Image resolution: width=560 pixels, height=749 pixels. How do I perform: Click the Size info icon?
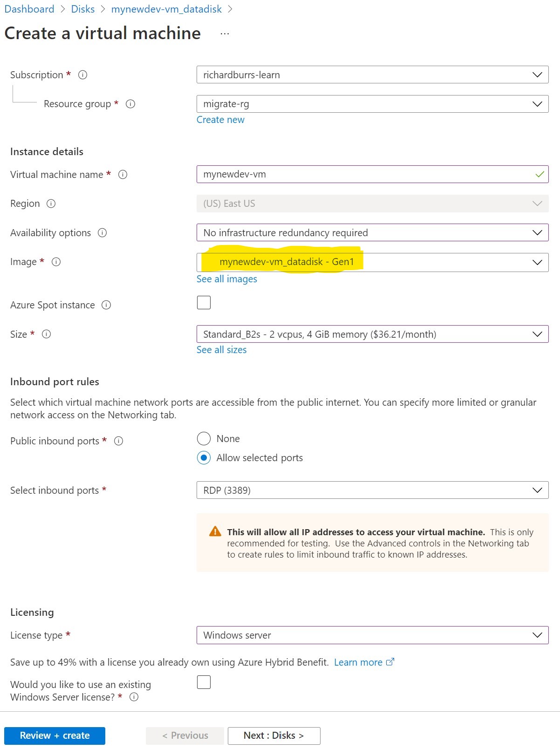pyautogui.click(x=46, y=334)
